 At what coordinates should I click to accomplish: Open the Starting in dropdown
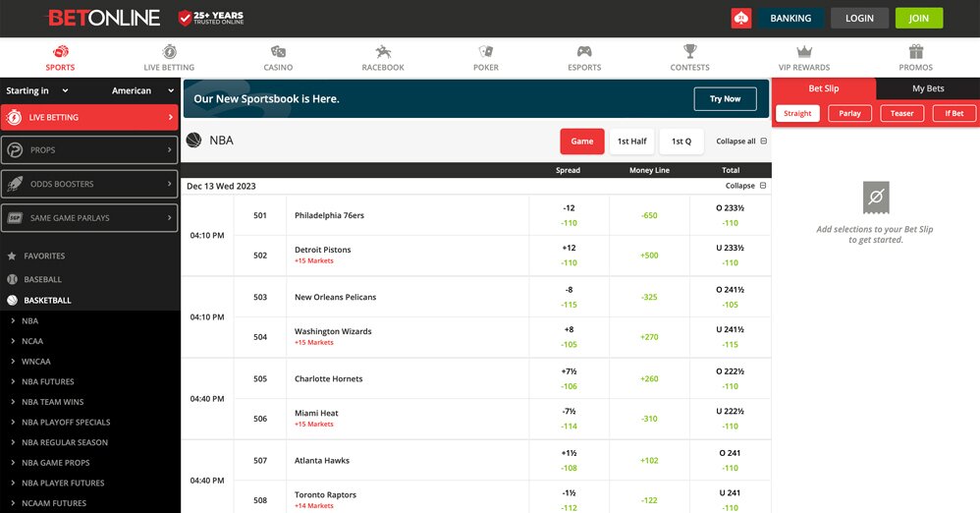[37, 90]
